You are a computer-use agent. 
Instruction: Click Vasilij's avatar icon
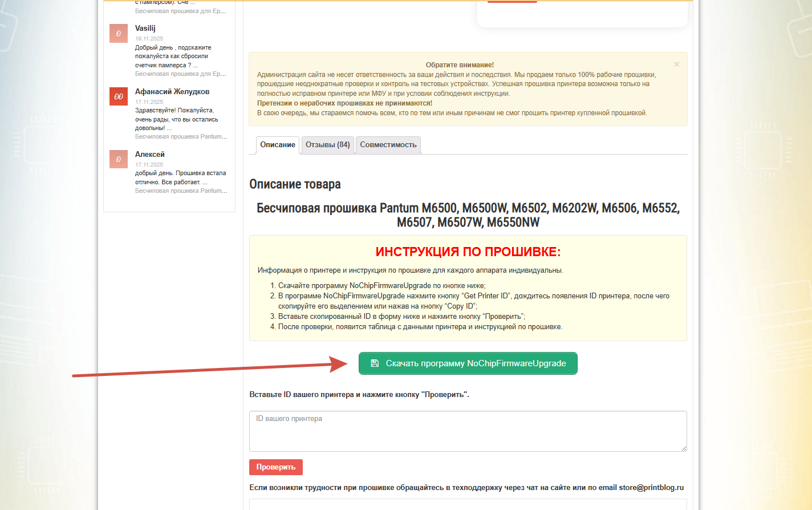point(119,34)
